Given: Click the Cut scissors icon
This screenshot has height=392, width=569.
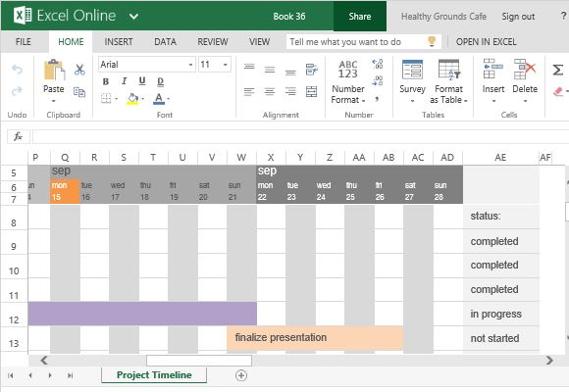Looking at the screenshot, I should click(79, 70).
